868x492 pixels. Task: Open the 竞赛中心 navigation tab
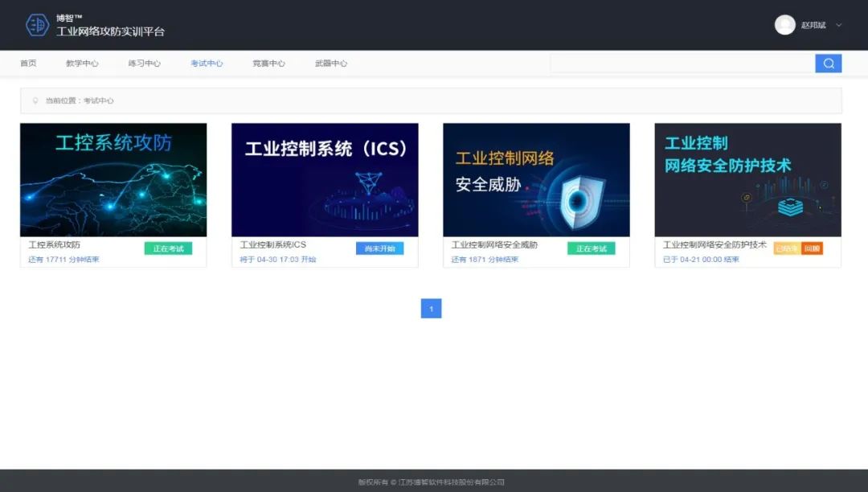(x=268, y=64)
